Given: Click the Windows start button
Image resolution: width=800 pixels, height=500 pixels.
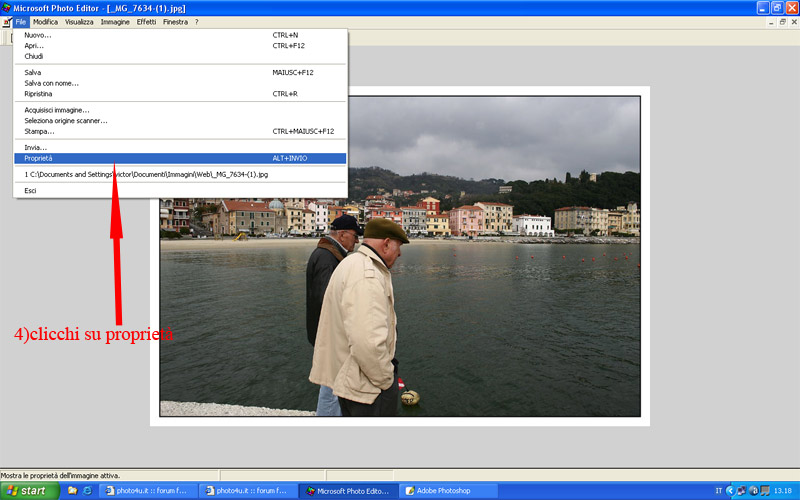Looking at the screenshot, I should tap(29, 491).
